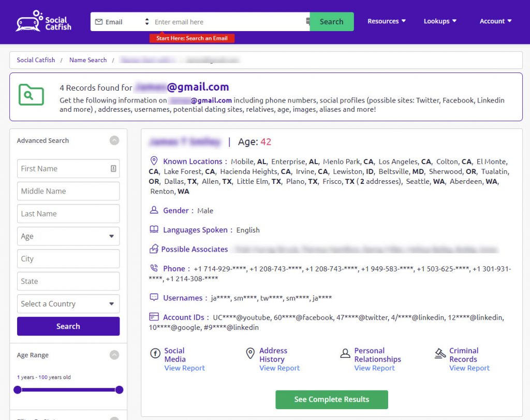The height and width of the screenshot is (420, 530).
Task: Click the Usernames chat bubble icon
Action: coord(154,297)
